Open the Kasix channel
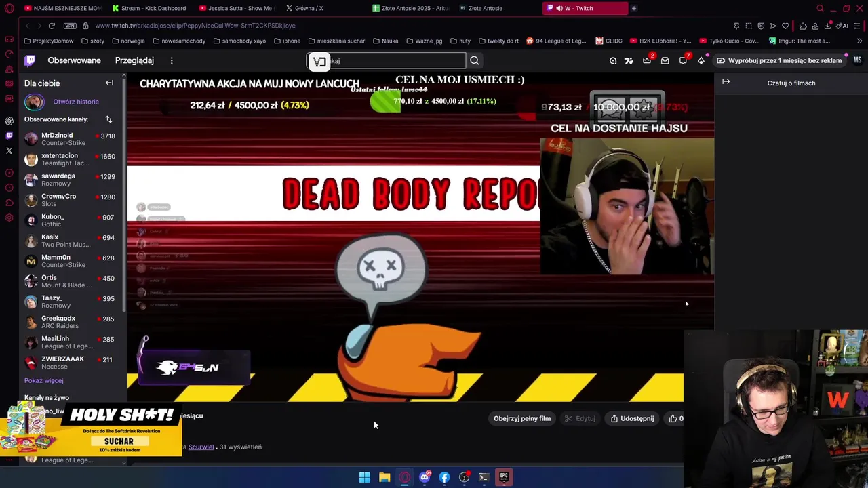 (70, 241)
